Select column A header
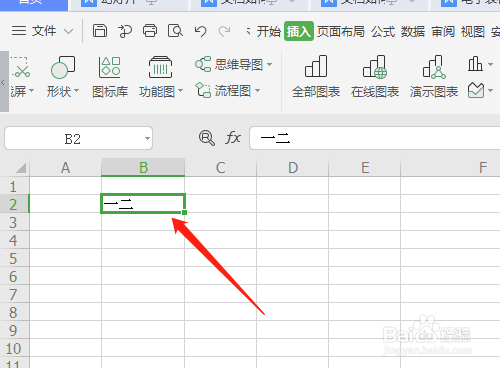Screen dimensions: 500x368 click(65, 168)
